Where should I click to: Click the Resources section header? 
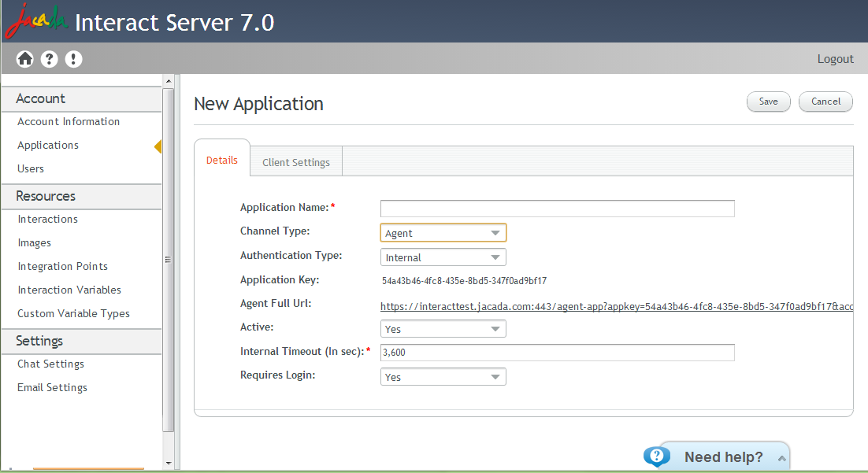(x=82, y=197)
